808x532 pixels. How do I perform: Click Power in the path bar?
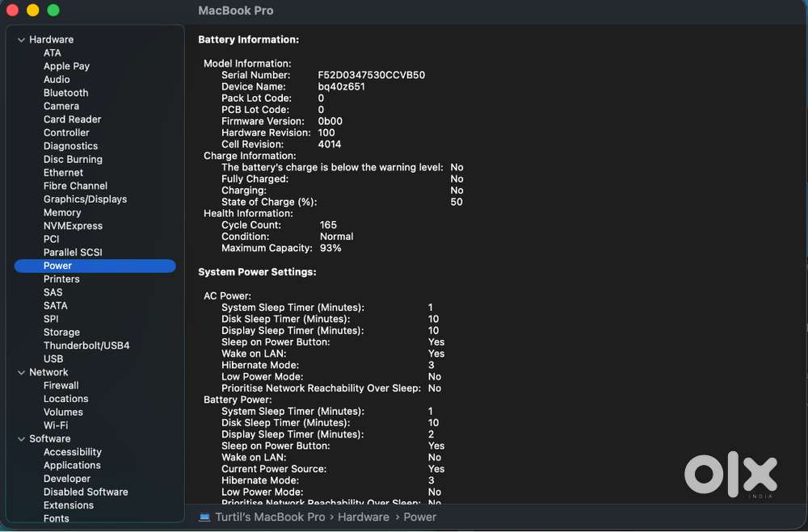point(419,517)
